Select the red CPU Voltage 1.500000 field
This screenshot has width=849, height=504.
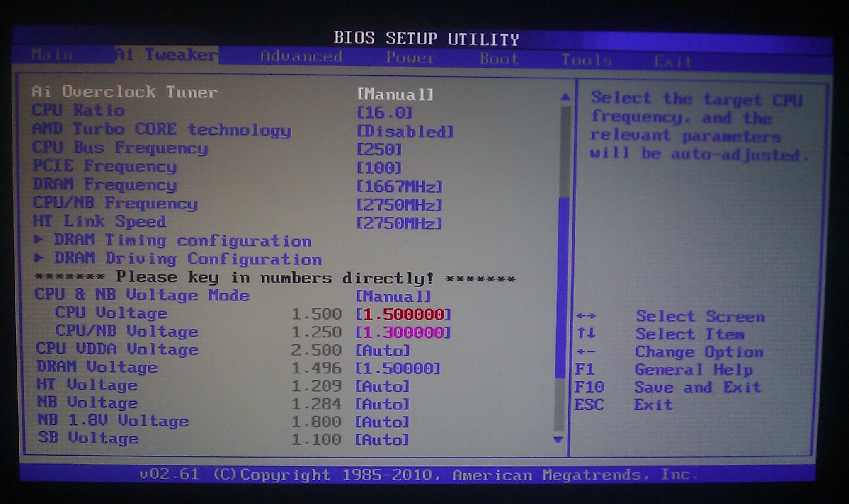(403, 315)
